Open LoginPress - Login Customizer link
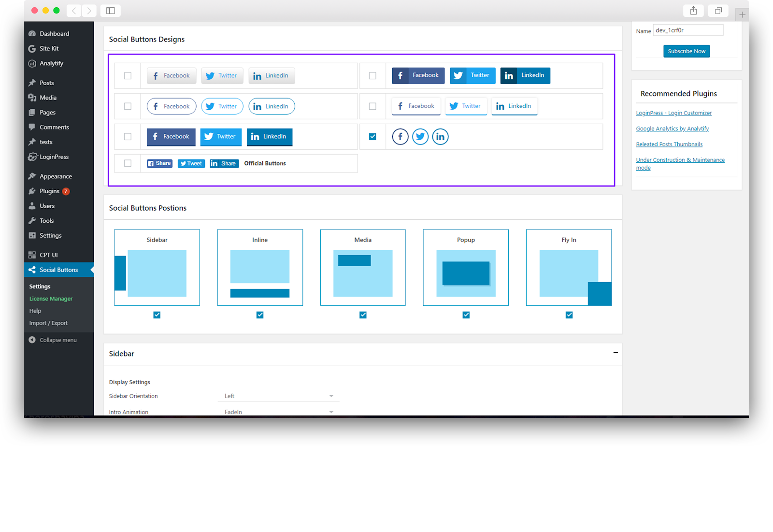The width and height of the screenshot is (773, 532). tap(674, 113)
